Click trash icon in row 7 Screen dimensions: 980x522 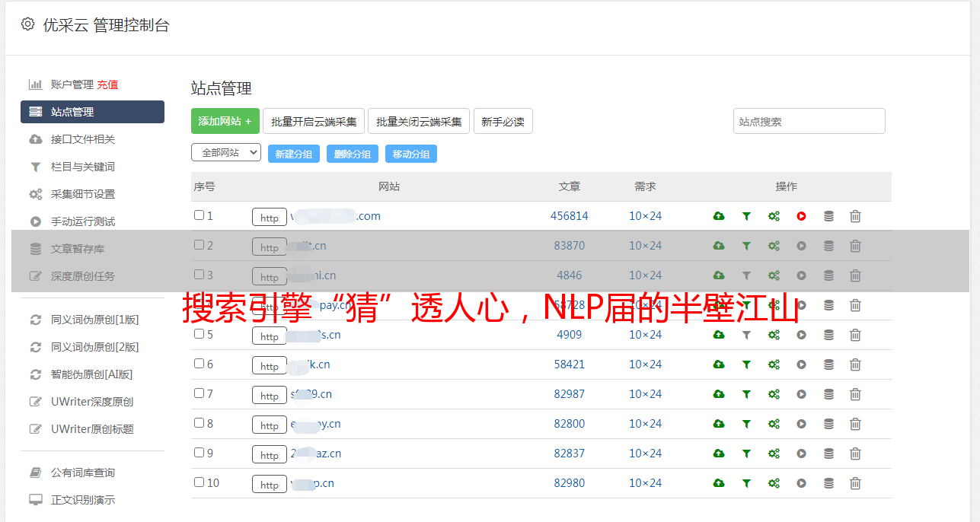point(855,394)
